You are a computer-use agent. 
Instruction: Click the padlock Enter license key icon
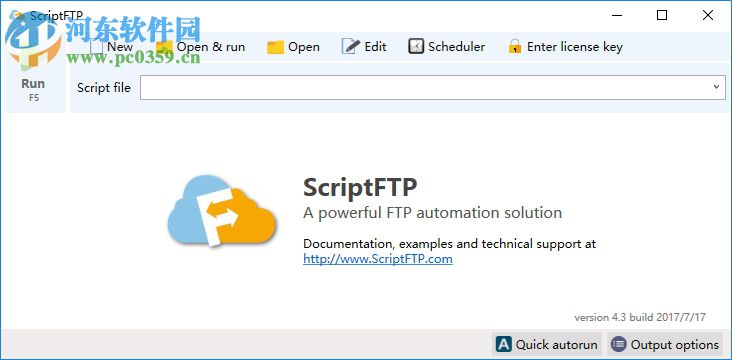[x=514, y=47]
